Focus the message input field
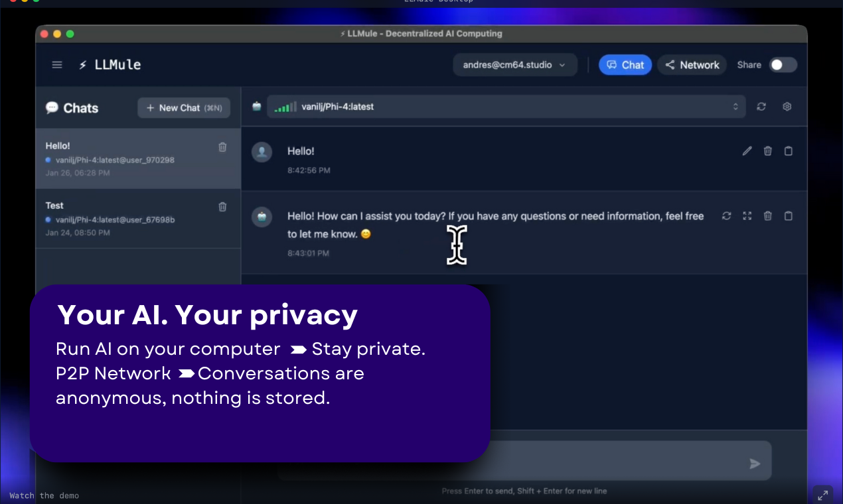 point(524,460)
